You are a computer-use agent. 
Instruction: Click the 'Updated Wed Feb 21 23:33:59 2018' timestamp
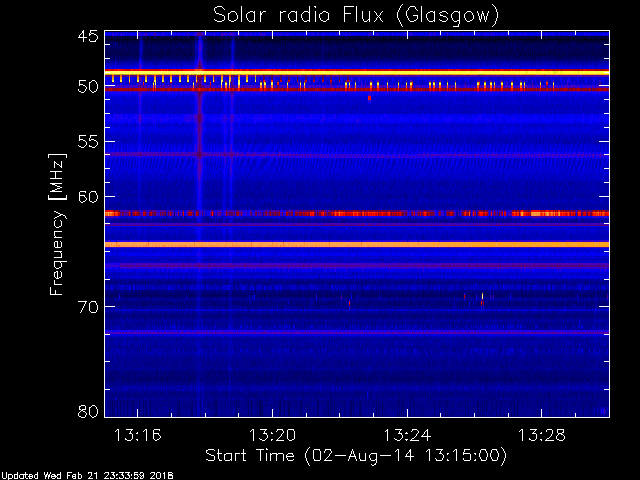[x=87, y=476]
